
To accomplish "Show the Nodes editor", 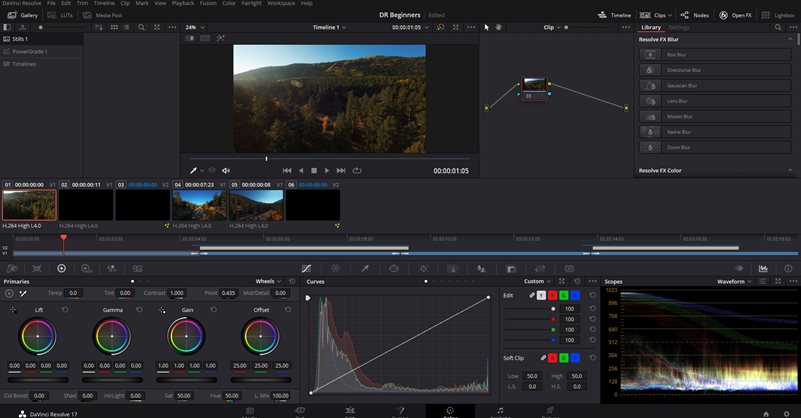I will pyautogui.click(x=696, y=16).
